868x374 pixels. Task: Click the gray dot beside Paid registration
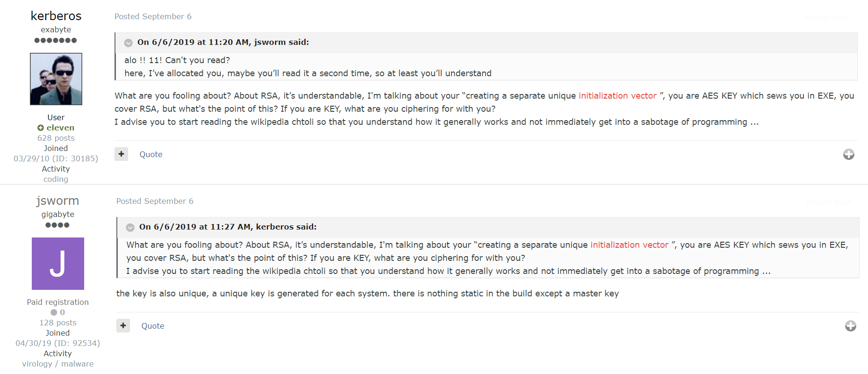[x=53, y=312]
